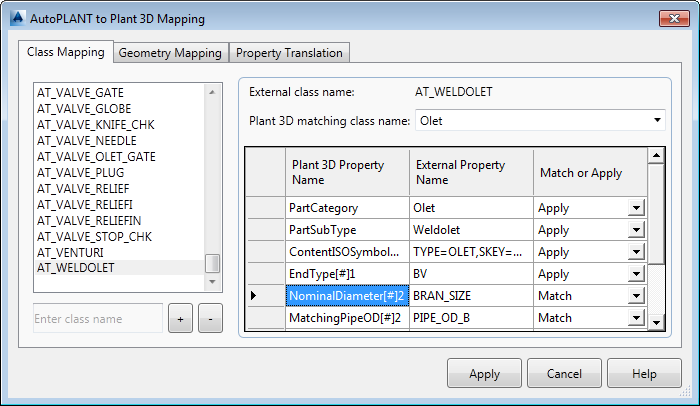This screenshot has width=700, height=406.
Task: Click the class list scroll up arrow
Action: coord(212,92)
